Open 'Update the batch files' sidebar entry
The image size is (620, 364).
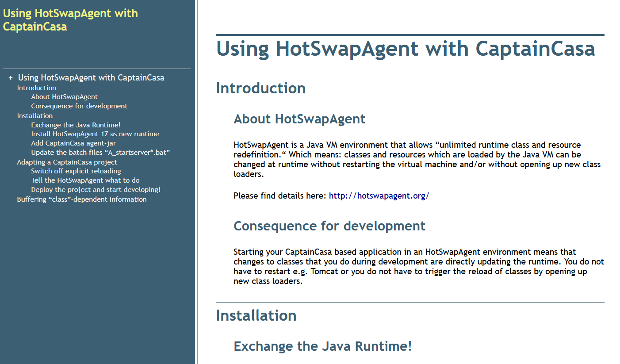pyautogui.click(x=100, y=153)
